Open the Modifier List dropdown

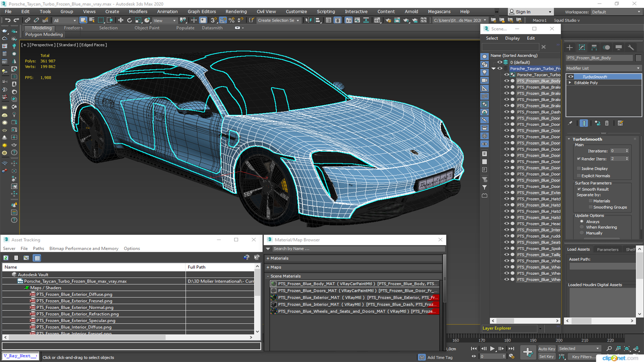point(603,68)
